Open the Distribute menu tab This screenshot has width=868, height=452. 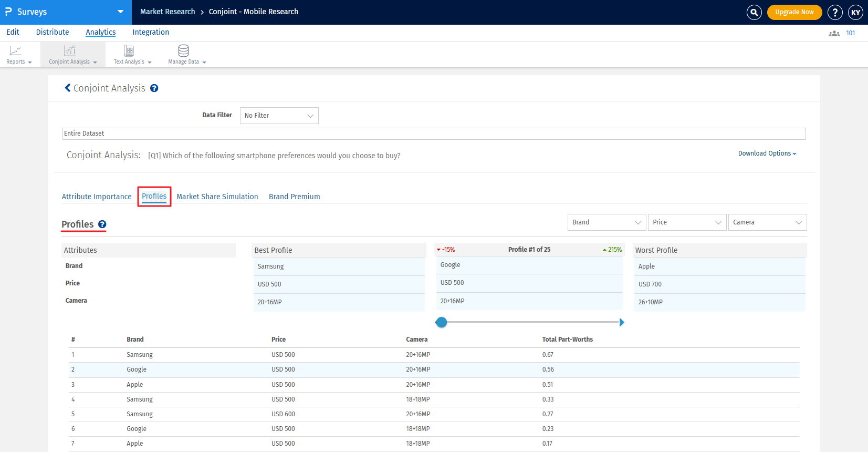click(53, 32)
